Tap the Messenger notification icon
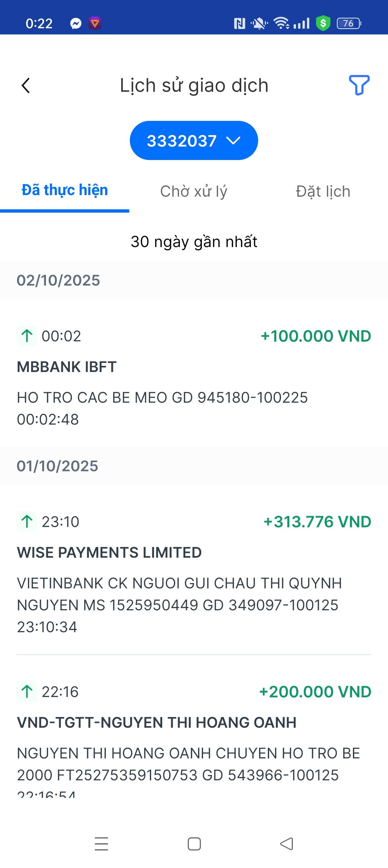 pos(76,23)
